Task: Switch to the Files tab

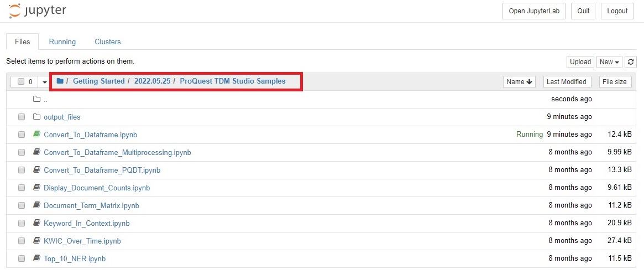Action: point(23,42)
